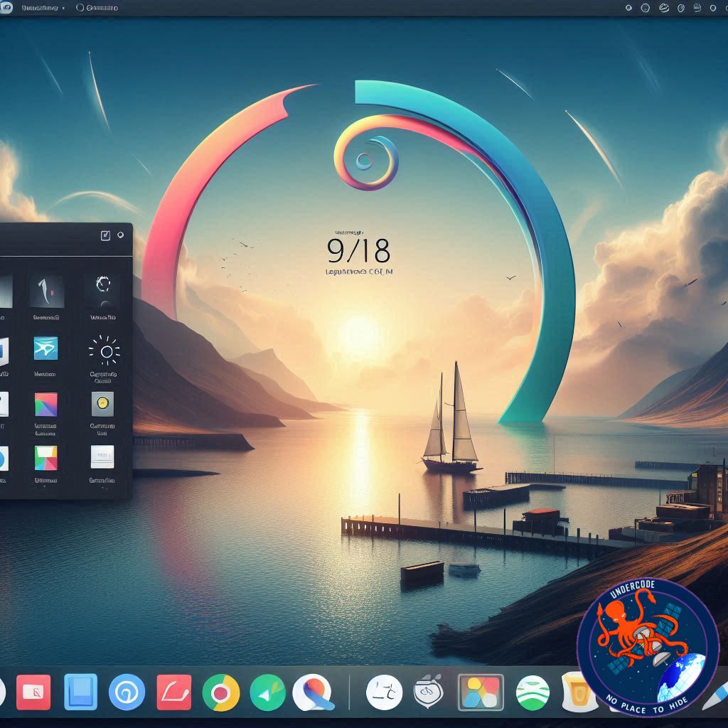
Task: Click the 9/18 clock widget on the desktop
Action: [358, 251]
